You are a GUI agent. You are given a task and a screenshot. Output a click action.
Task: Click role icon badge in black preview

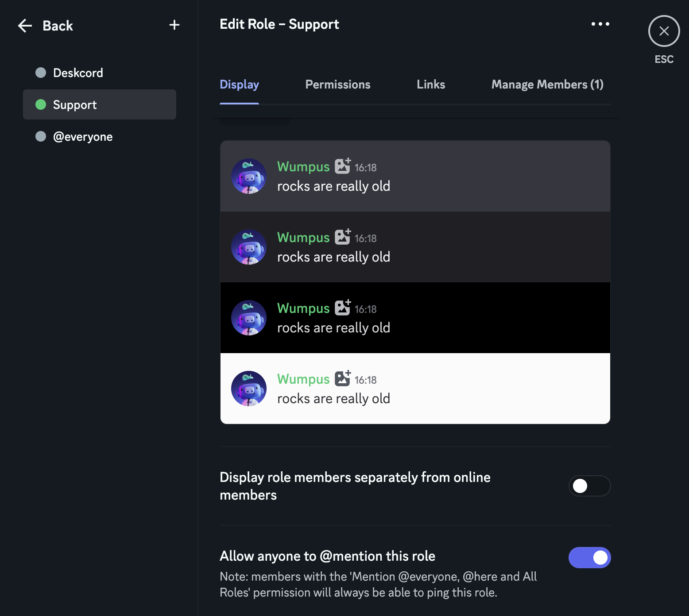click(343, 308)
